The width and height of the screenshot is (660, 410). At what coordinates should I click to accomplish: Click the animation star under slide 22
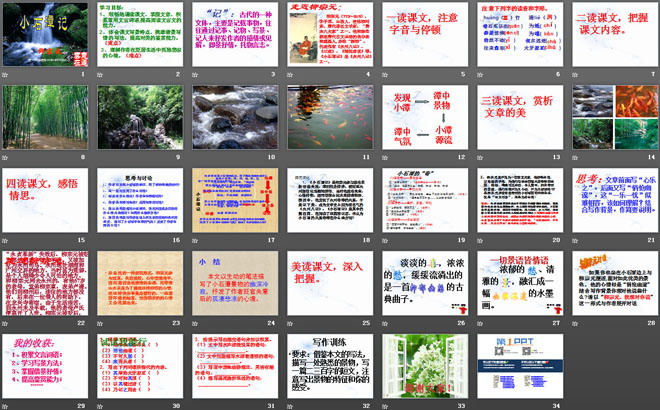click(x=5, y=324)
